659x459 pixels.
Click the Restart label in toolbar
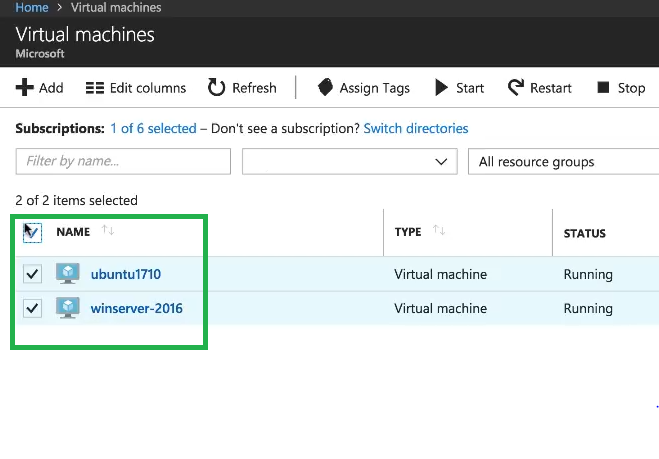pos(551,88)
